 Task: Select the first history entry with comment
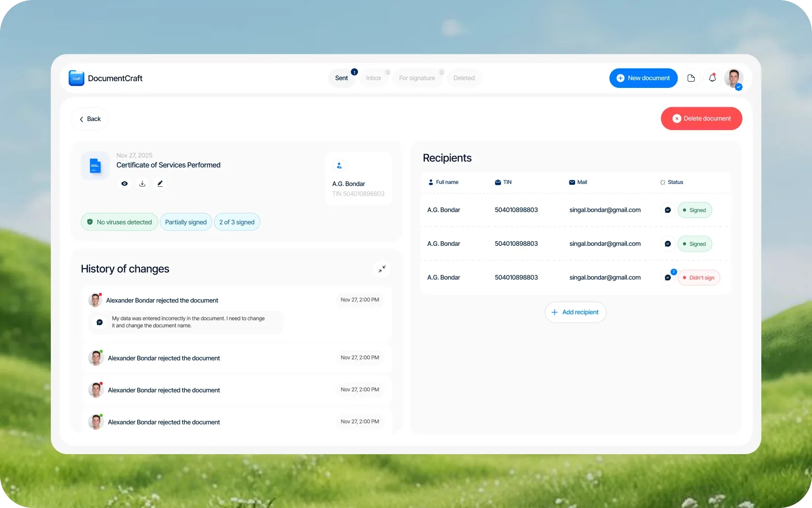click(x=236, y=313)
